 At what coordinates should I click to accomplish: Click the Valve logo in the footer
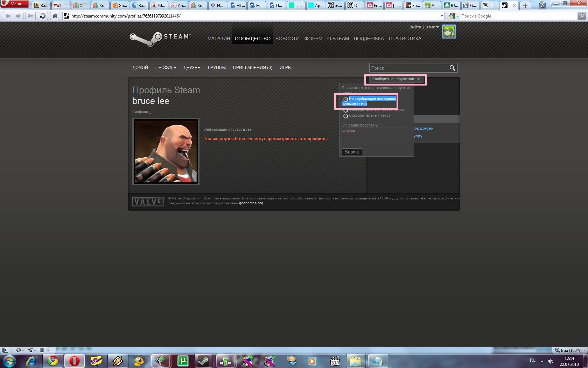click(x=148, y=202)
